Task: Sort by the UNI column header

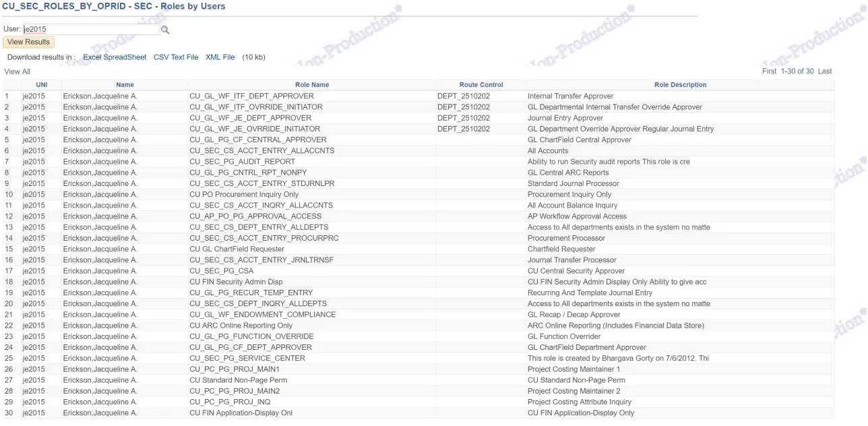Action: click(42, 85)
